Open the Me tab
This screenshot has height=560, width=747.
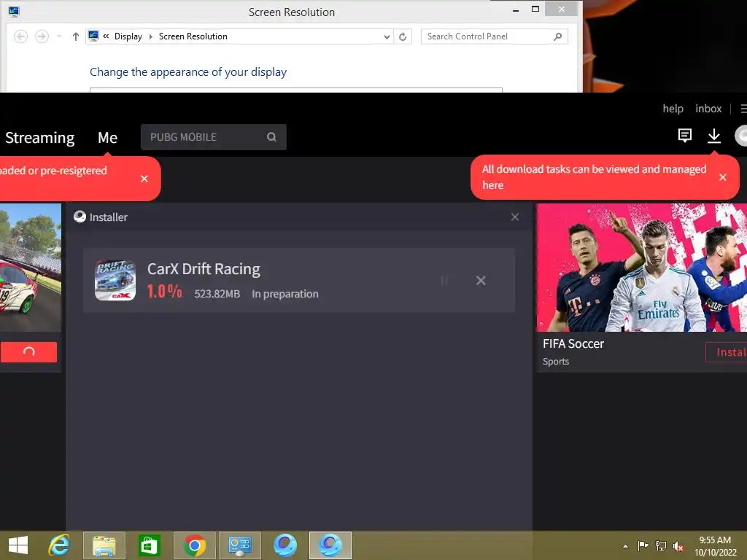[x=107, y=138]
